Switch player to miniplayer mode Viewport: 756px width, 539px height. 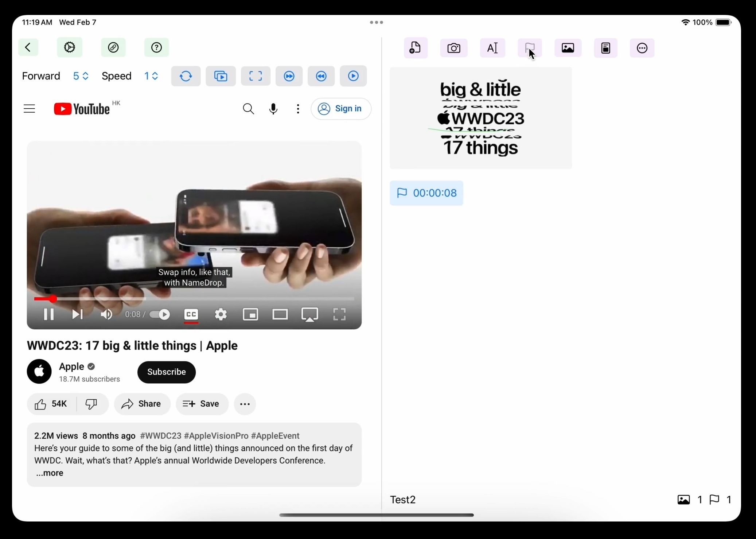pyautogui.click(x=251, y=314)
